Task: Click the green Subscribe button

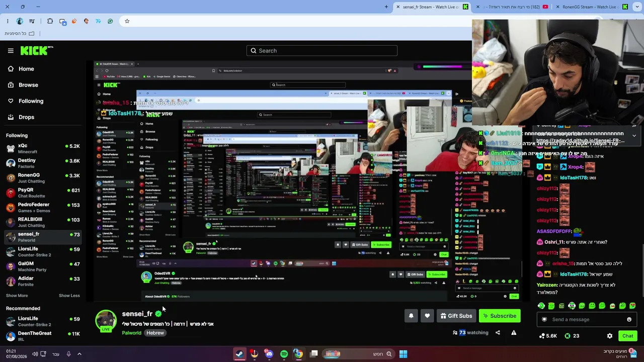Action: coord(500,316)
